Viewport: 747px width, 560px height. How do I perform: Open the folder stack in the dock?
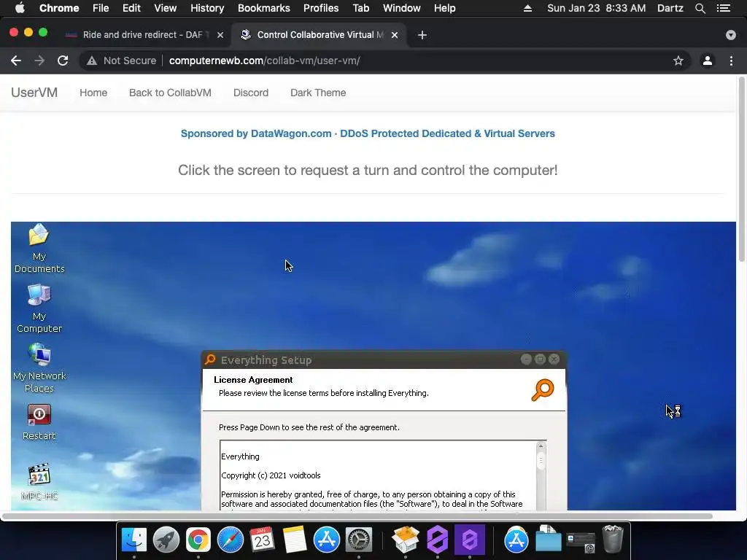coord(548,539)
